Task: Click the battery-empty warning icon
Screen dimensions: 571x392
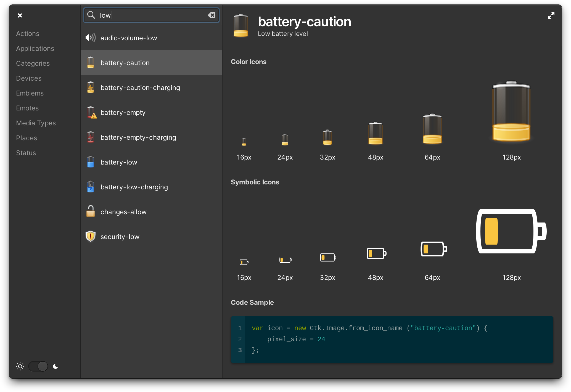Action: [x=91, y=112]
